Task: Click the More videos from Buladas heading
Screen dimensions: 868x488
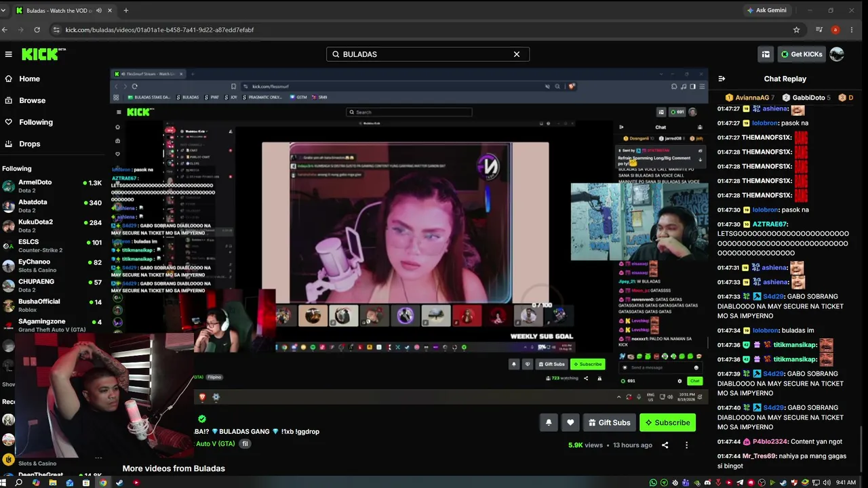Action: [x=174, y=468]
